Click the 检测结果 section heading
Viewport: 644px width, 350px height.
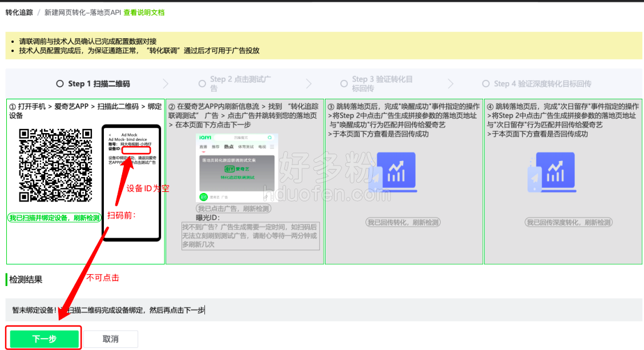[x=26, y=280]
